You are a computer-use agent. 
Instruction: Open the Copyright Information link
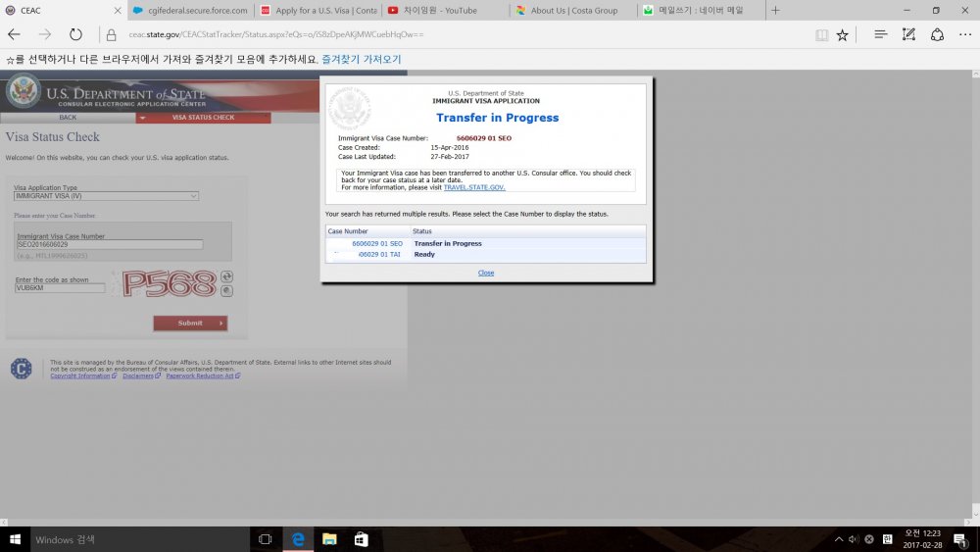80,376
